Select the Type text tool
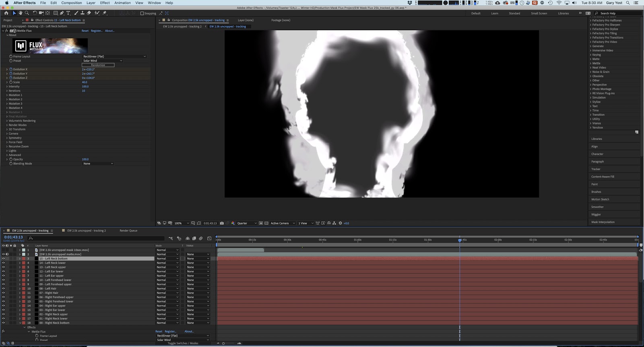This screenshot has width=644, height=347. [x=68, y=13]
